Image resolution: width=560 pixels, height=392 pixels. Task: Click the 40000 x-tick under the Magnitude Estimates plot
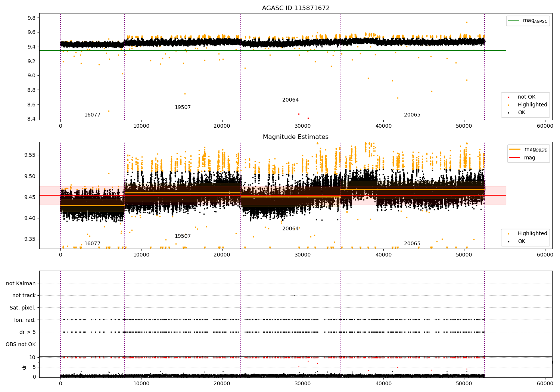pyautogui.click(x=383, y=255)
